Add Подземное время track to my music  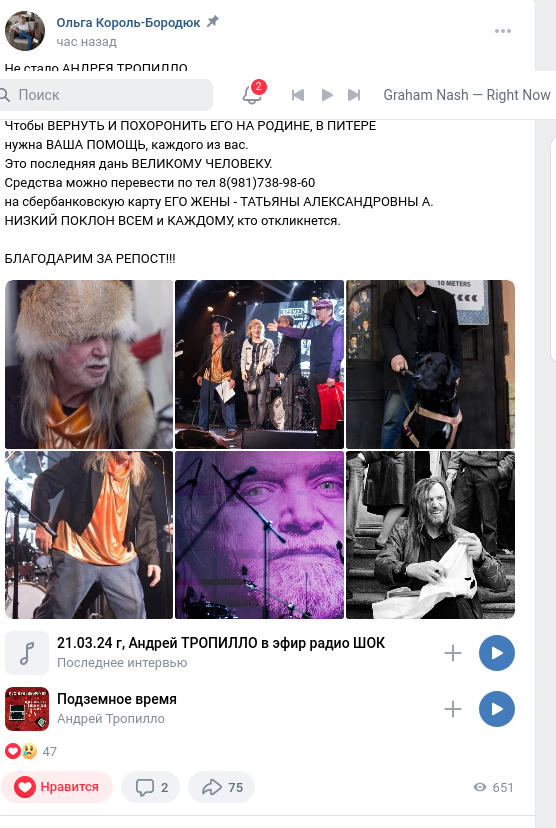(x=453, y=709)
